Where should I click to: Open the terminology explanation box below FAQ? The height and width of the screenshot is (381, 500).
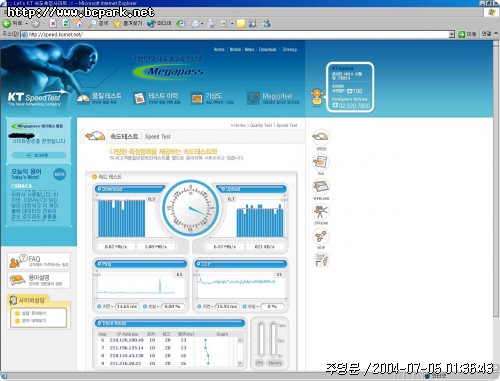tap(39, 280)
